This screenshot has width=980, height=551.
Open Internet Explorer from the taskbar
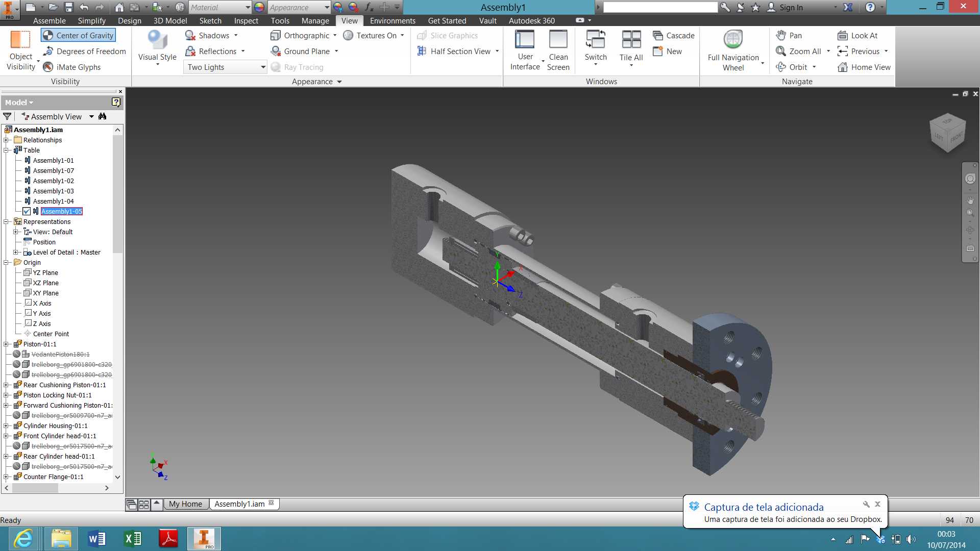tap(23, 539)
